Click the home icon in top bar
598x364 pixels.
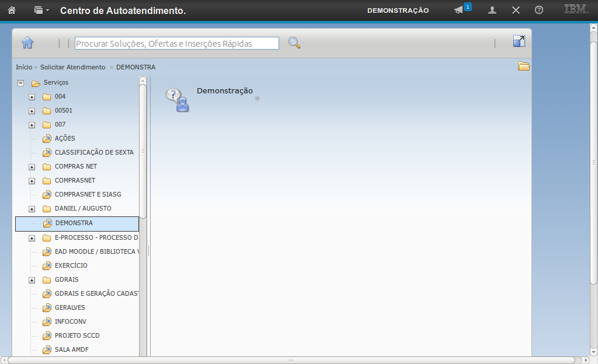[11, 10]
